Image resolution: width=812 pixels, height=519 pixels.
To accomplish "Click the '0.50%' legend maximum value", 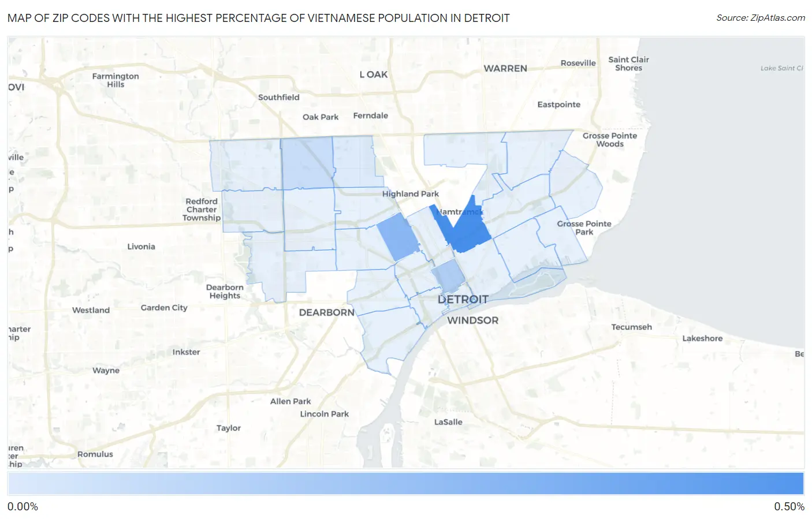I will click(x=789, y=507).
